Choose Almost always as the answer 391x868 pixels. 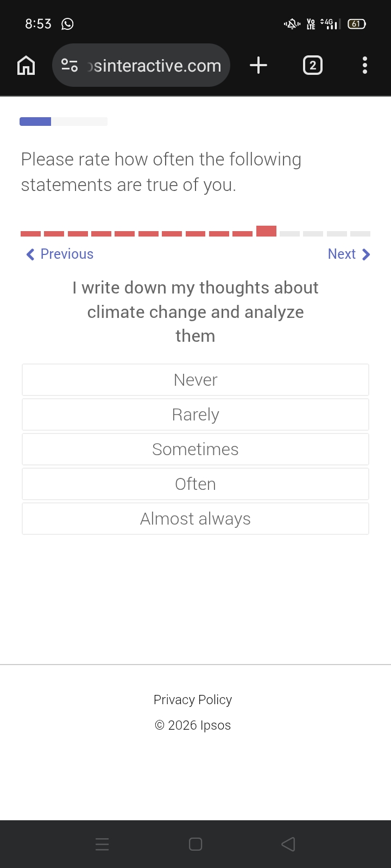[x=195, y=519]
